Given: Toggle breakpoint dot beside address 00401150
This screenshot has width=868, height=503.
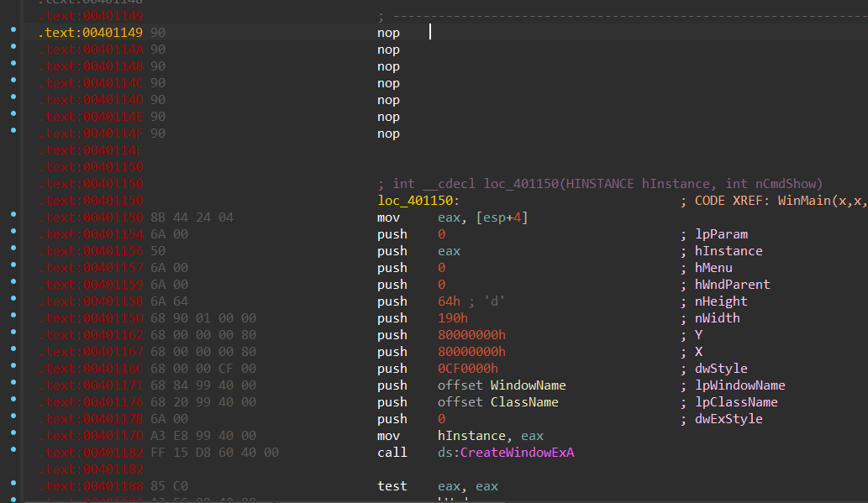Looking at the screenshot, I should pos(13,215).
